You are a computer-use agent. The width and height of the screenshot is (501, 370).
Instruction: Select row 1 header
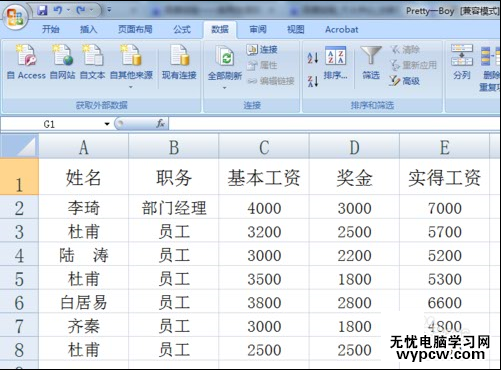pos(19,177)
